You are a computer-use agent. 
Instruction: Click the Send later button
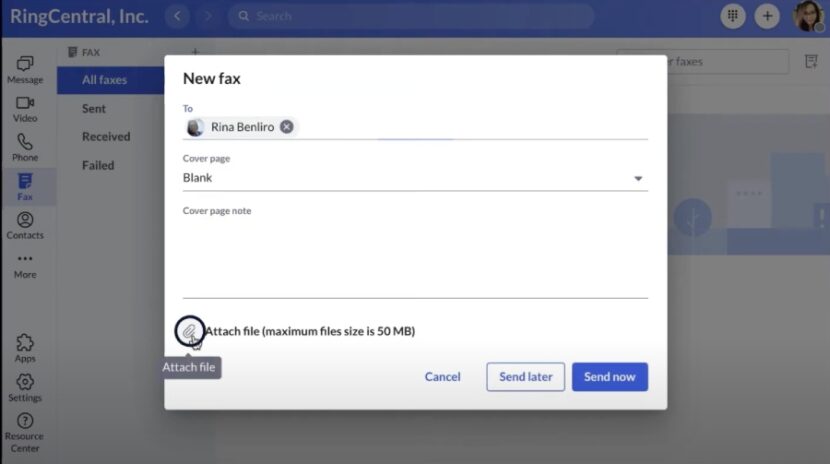(525, 377)
